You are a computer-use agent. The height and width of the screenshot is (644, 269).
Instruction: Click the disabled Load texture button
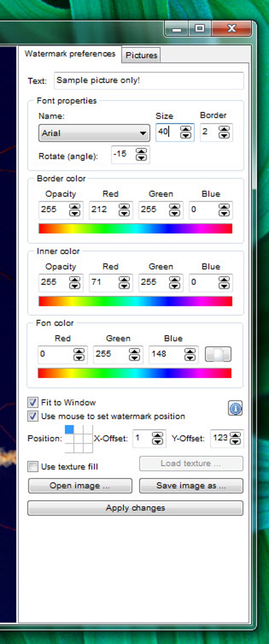coord(191,463)
